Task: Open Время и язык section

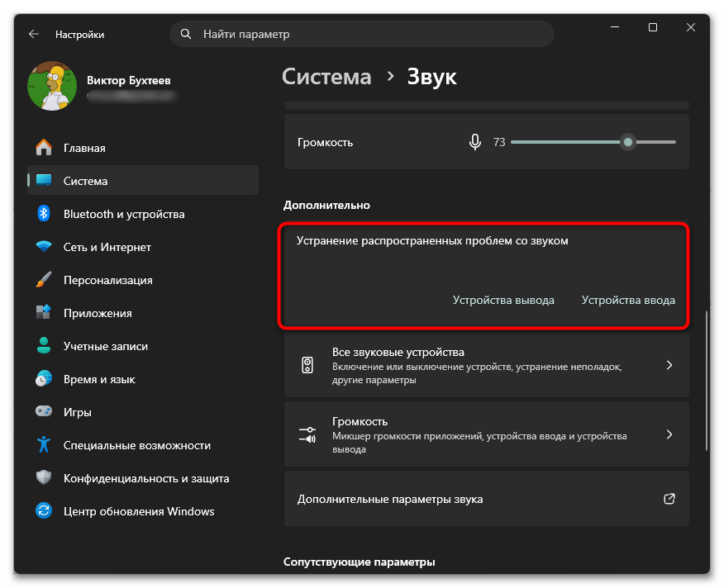Action: click(x=143, y=378)
